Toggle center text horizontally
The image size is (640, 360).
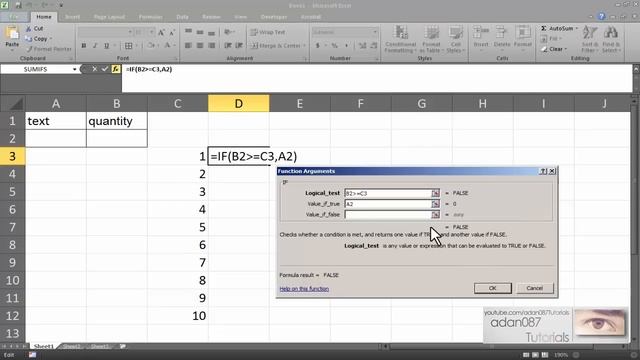click(200, 46)
